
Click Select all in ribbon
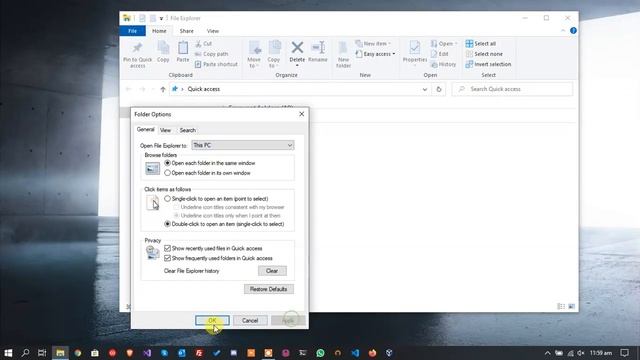click(x=481, y=44)
